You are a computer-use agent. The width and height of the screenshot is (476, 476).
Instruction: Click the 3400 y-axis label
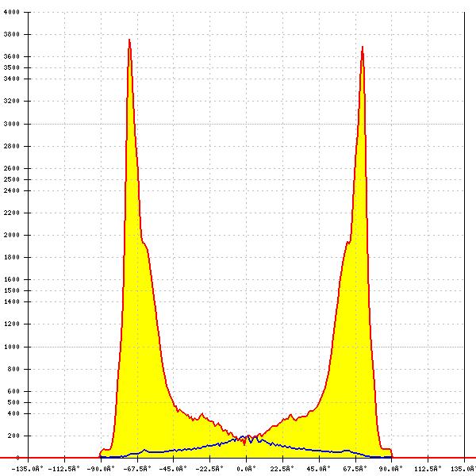click(12, 79)
